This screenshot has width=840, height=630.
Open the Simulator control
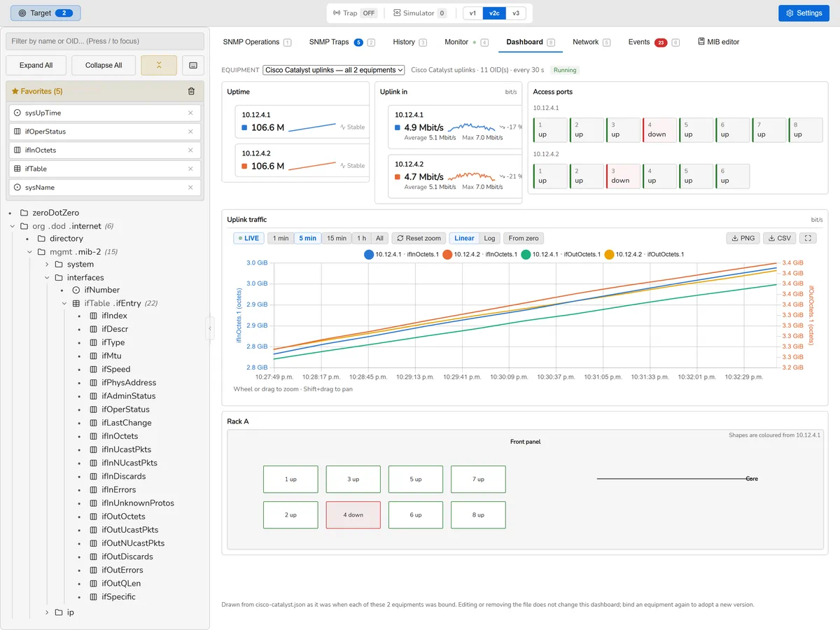tap(420, 13)
